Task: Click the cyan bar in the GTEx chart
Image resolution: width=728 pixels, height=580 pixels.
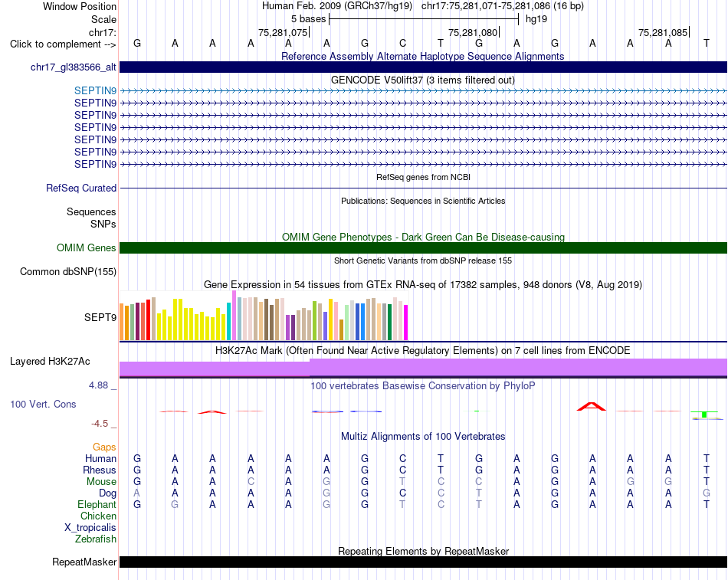Action: pyautogui.click(x=229, y=321)
